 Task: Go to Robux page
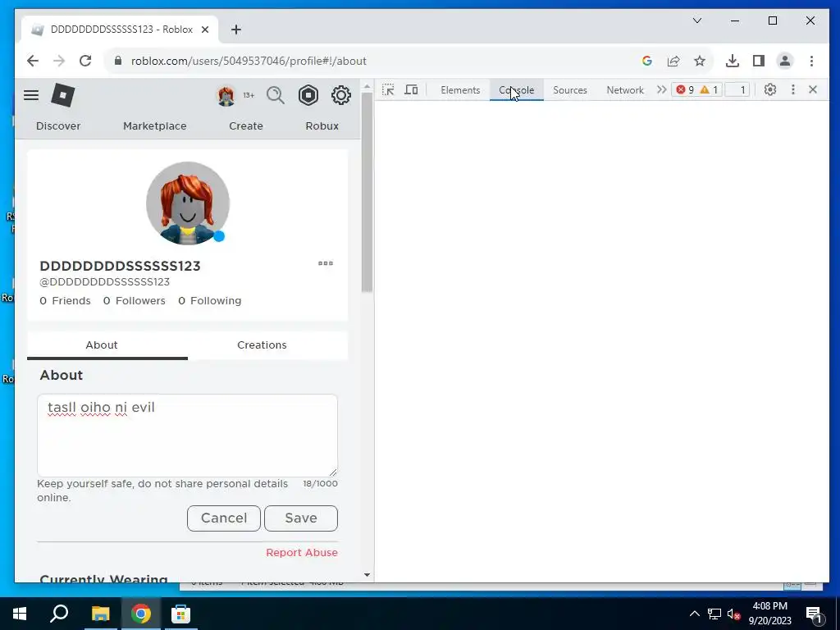click(322, 126)
